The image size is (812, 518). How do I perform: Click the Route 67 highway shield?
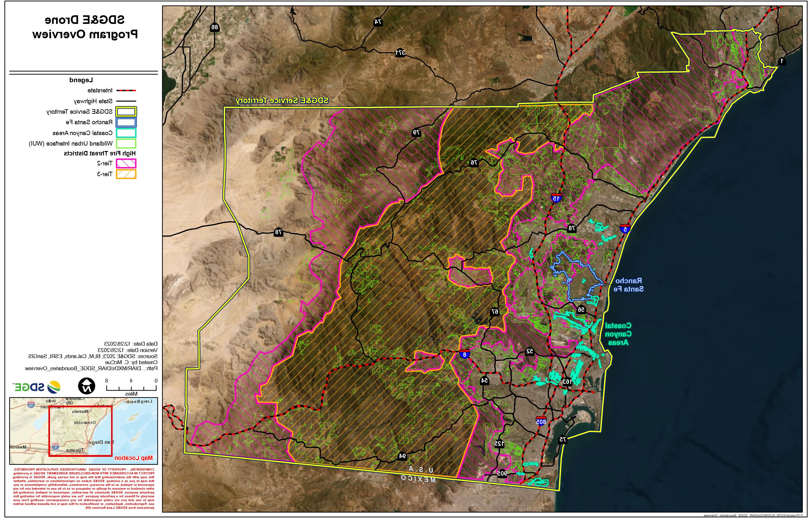tap(495, 312)
